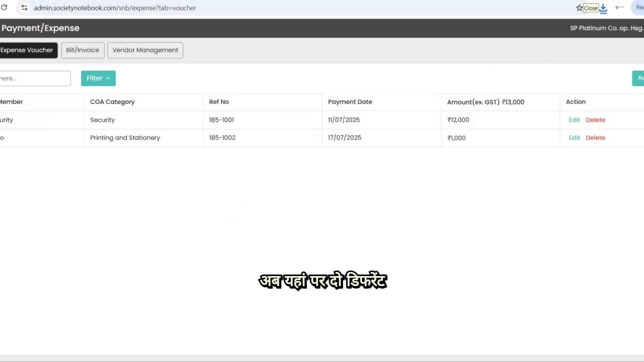Click the Payment Date column header

point(350,102)
